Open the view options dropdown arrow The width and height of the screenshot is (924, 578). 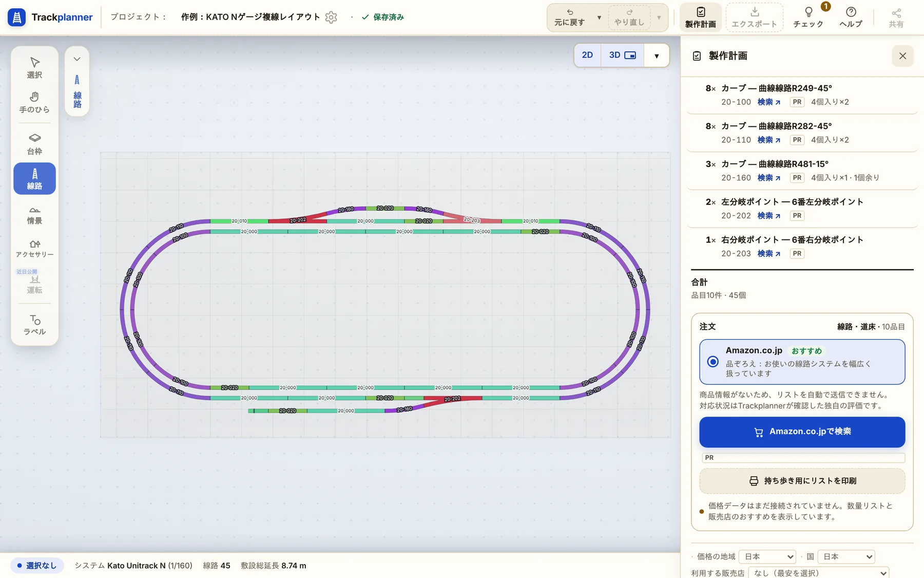point(657,55)
